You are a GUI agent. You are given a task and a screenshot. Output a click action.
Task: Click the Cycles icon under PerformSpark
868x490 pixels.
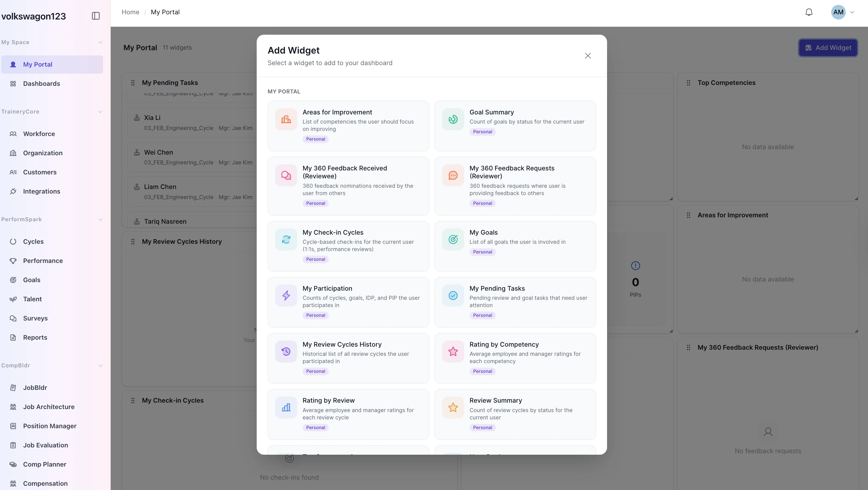[13, 241]
